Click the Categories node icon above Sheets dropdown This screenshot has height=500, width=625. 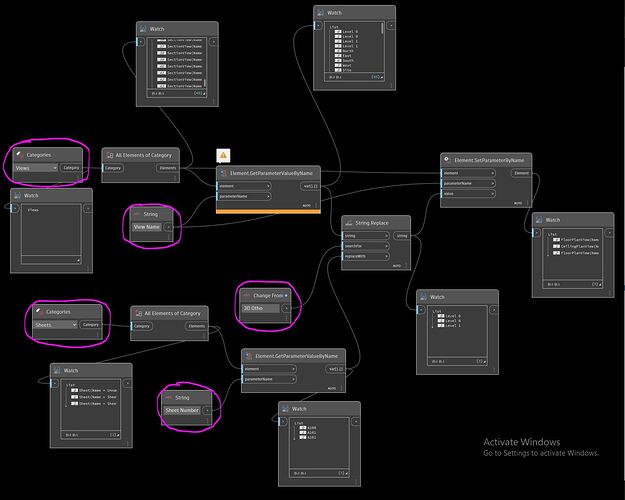[x=39, y=311]
